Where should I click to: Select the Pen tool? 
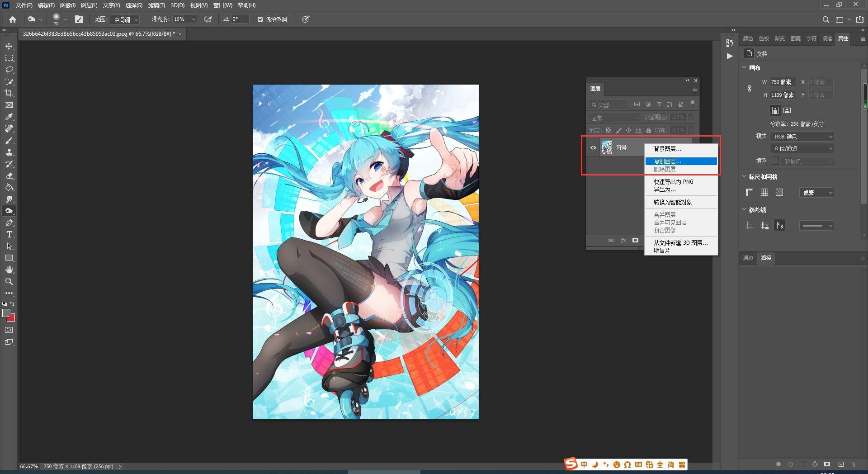coord(9,223)
